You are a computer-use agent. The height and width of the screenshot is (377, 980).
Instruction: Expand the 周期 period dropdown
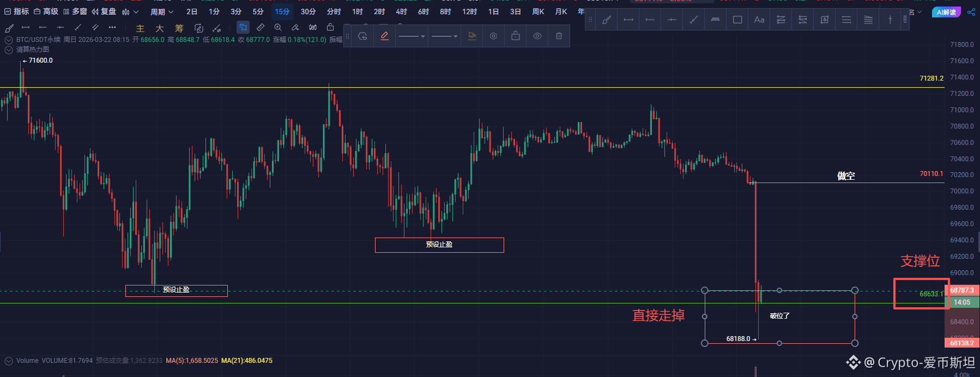162,11
